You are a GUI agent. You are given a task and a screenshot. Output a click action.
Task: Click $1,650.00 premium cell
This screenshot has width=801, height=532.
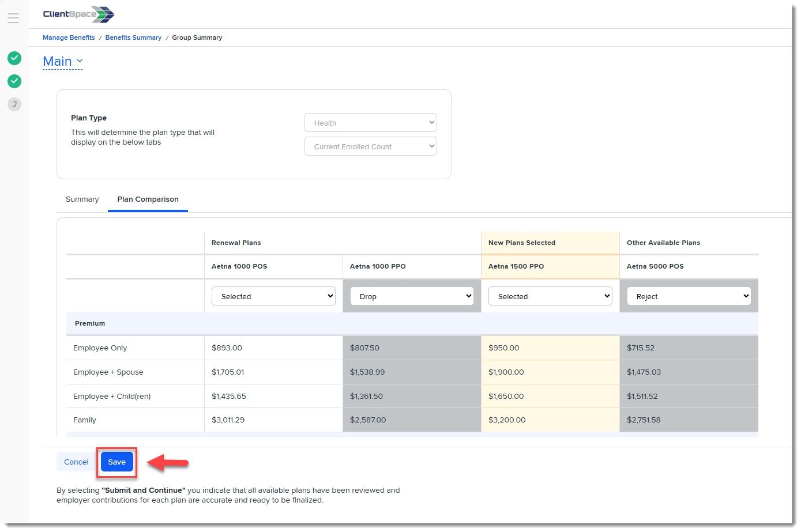click(551, 397)
